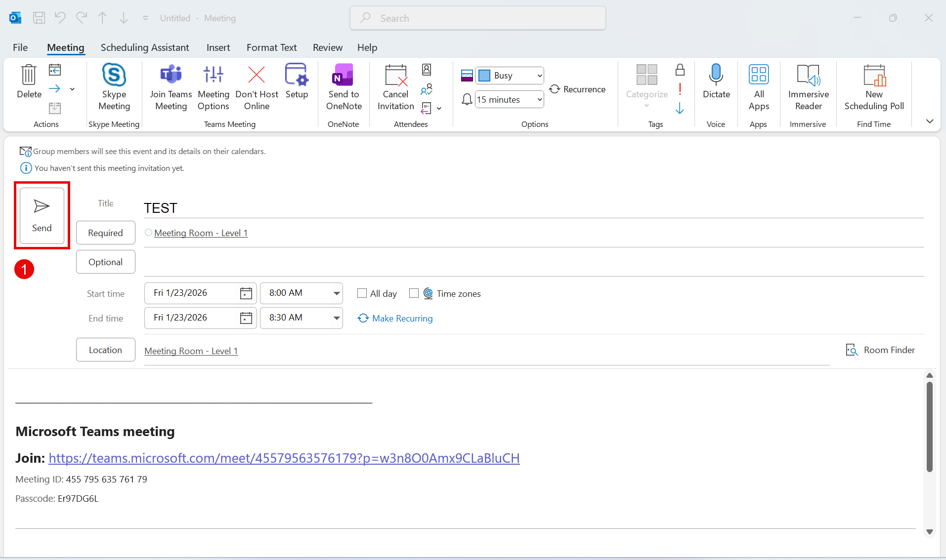Image resolution: width=946 pixels, height=560 pixels.
Task: Click the Title field containing TEST
Action: (533, 208)
